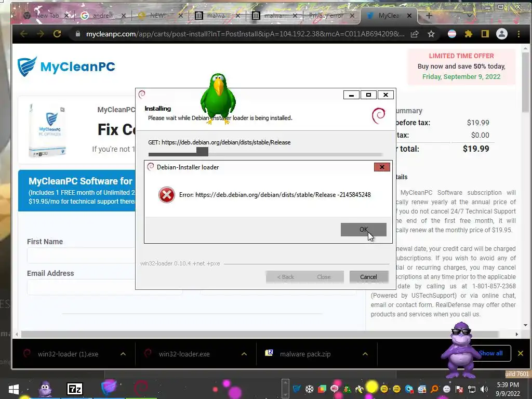The width and height of the screenshot is (532, 399).
Task: Toggle the browser side panel
Action: click(x=485, y=34)
